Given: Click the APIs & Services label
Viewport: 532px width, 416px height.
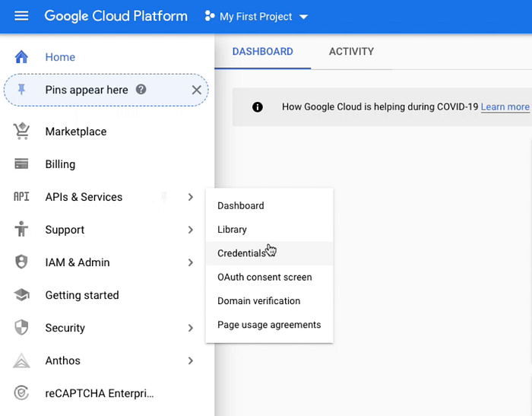Looking at the screenshot, I should pyautogui.click(x=84, y=197).
